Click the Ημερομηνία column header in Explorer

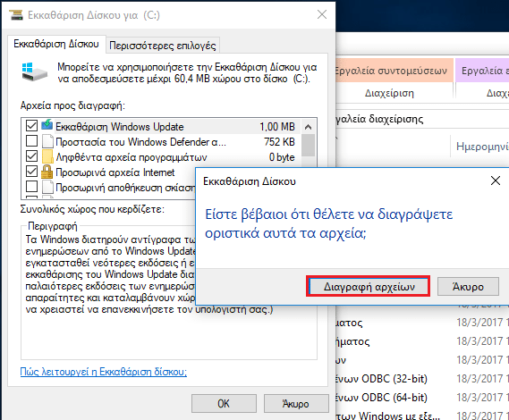pos(482,147)
